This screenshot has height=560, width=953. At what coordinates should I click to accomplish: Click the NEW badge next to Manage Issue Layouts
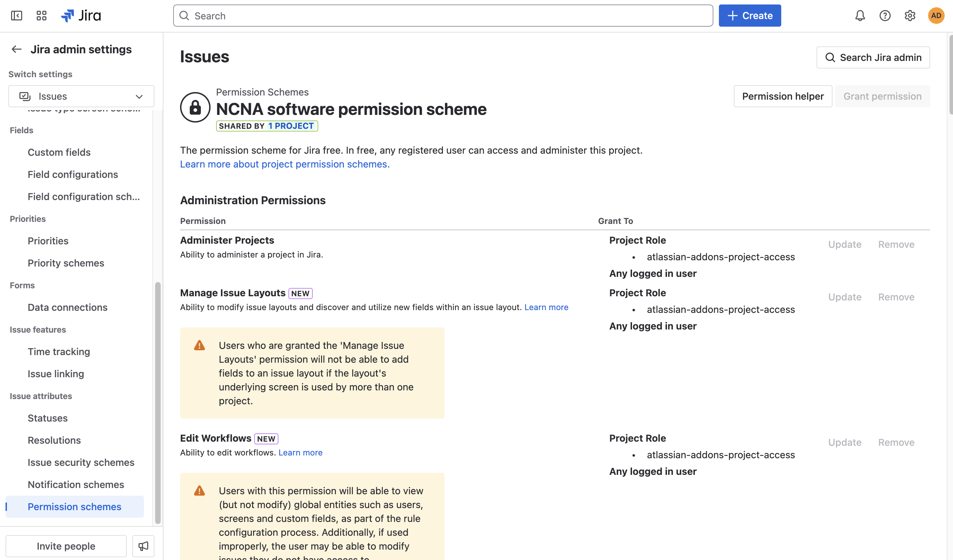point(300,293)
